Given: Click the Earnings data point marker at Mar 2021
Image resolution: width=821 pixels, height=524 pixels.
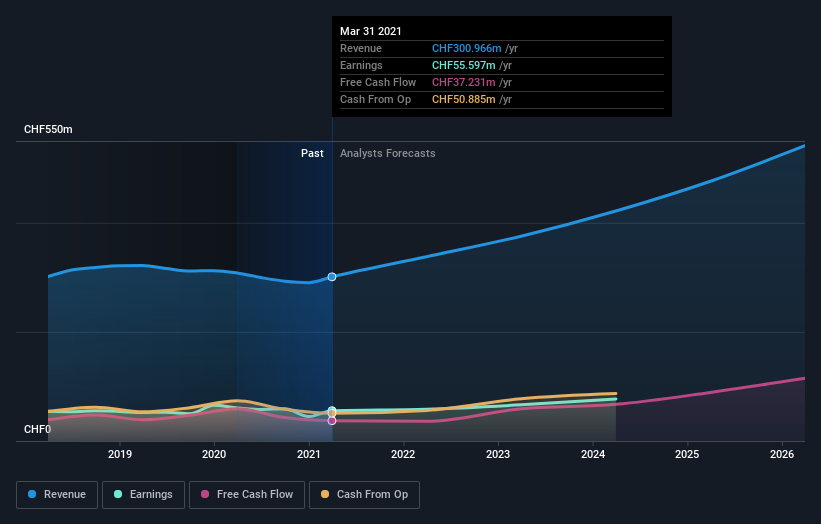Looking at the screenshot, I should (x=332, y=410).
